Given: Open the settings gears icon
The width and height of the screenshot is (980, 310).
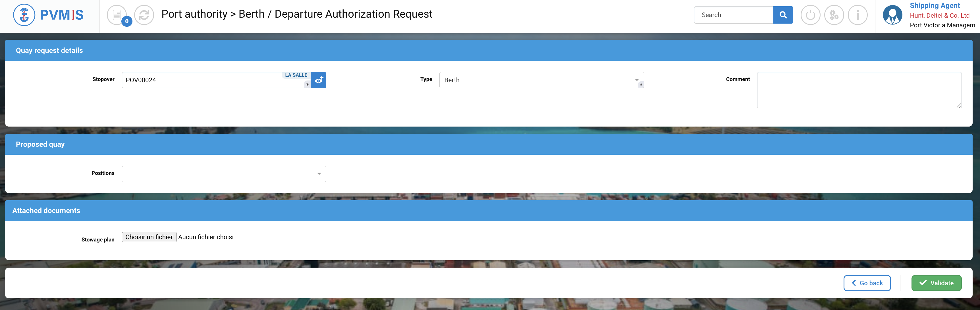Looking at the screenshot, I should 834,15.
